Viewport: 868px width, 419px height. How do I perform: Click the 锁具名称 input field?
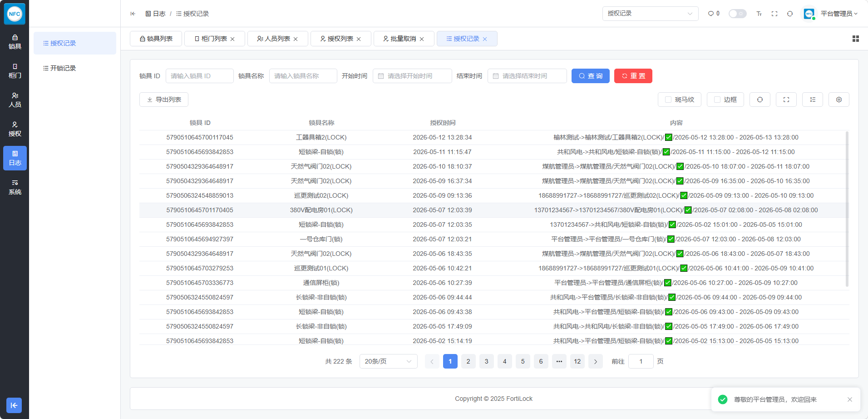click(303, 76)
